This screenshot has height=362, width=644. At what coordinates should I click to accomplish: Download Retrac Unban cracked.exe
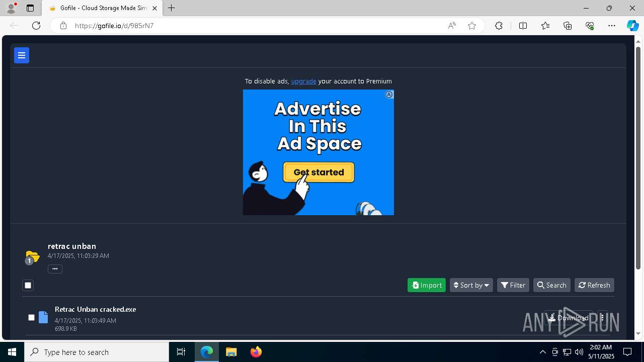coord(569,318)
